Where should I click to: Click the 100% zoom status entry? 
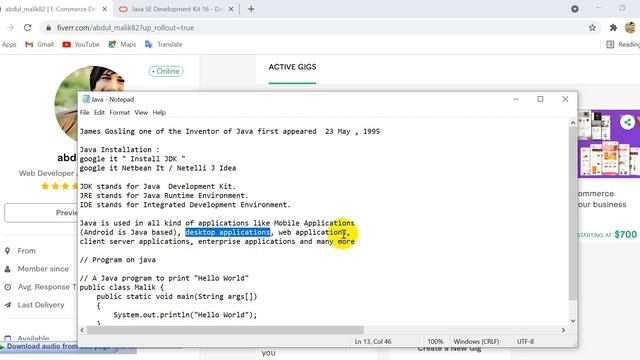coord(435,342)
